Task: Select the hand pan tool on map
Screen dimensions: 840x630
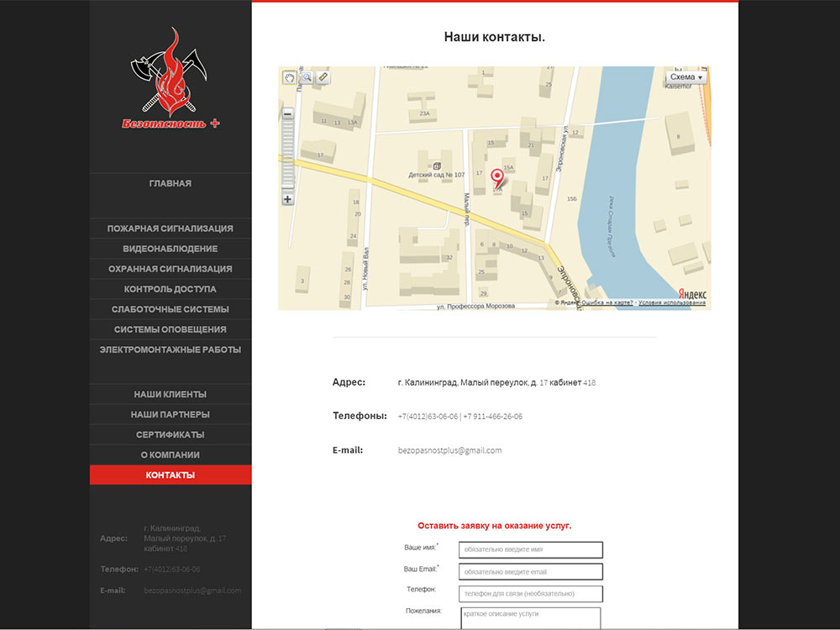Action: pyautogui.click(x=289, y=77)
